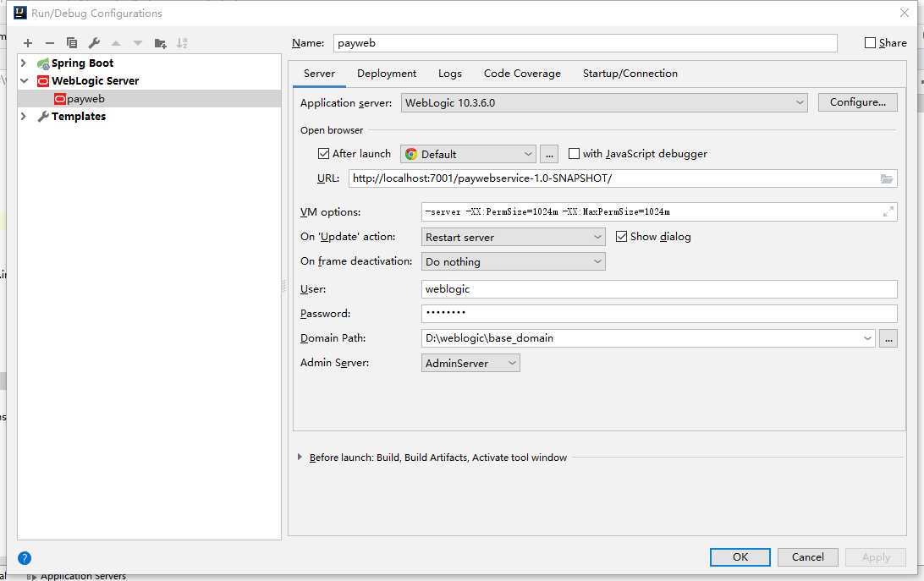Create new folder icon in toolbar

pos(160,43)
